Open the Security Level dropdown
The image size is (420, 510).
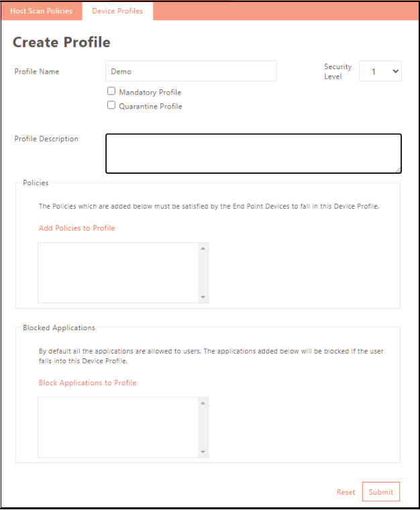click(x=380, y=71)
